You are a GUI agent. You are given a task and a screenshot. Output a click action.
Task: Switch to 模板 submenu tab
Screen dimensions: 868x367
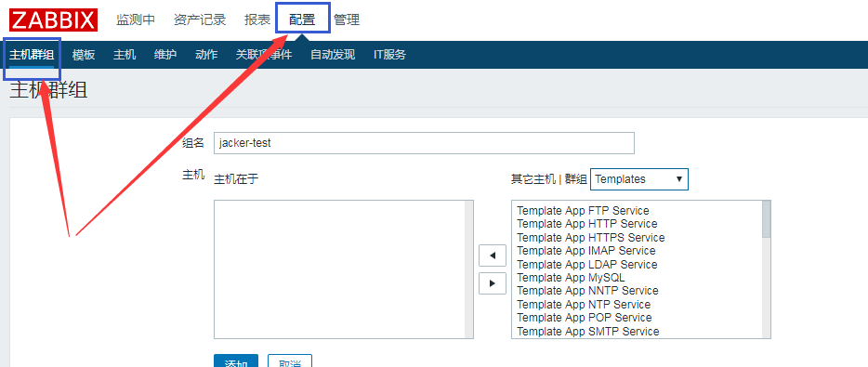(84, 55)
